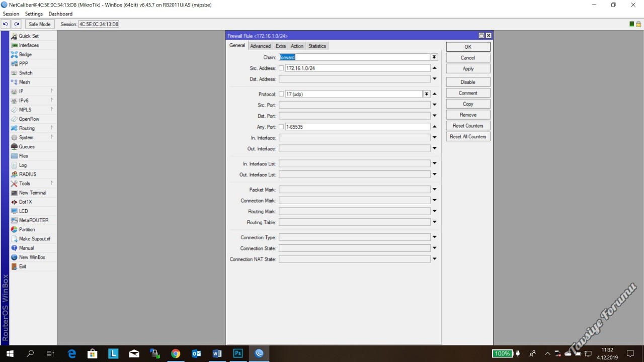Viewport: 644px width, 362px height.
Task: Open the Windows Start menu
Action: point(10,353)
